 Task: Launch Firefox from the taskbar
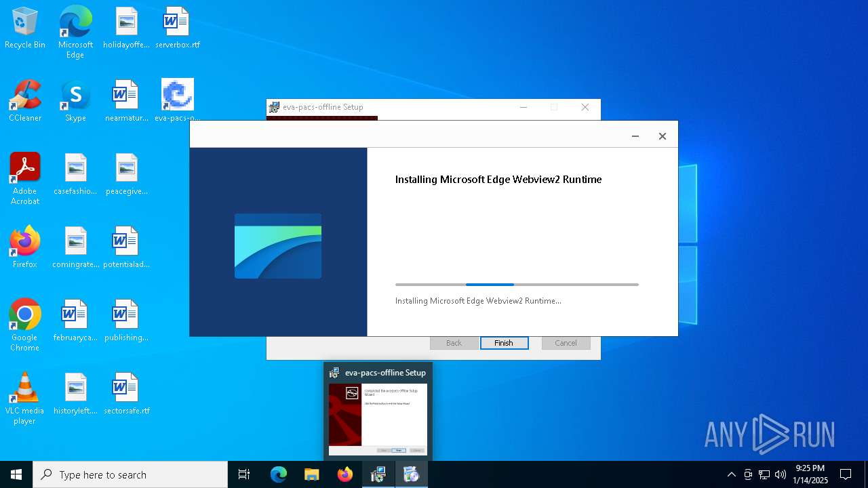[x=344, y=474]
